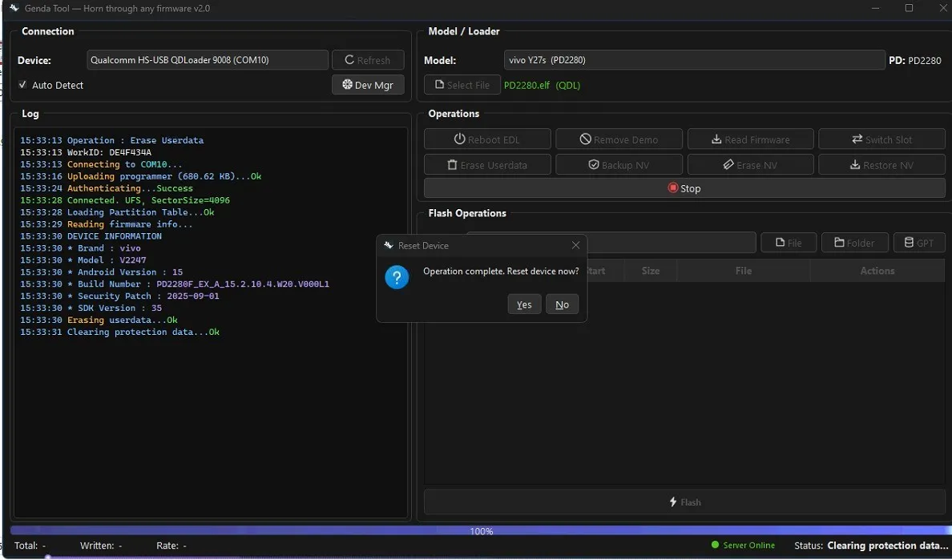Click the Erase Userdata button
This screenshot has width=952, height=560.
point(487,165)
